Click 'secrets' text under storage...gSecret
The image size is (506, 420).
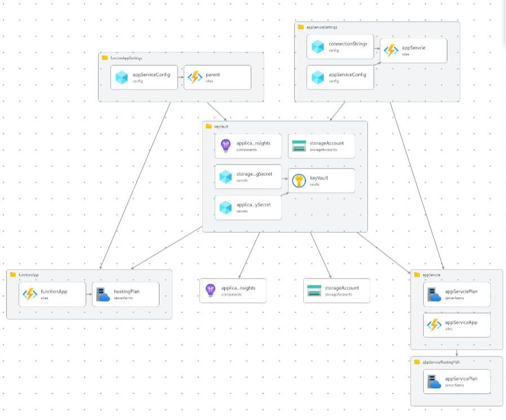click(x=242, y=180)
